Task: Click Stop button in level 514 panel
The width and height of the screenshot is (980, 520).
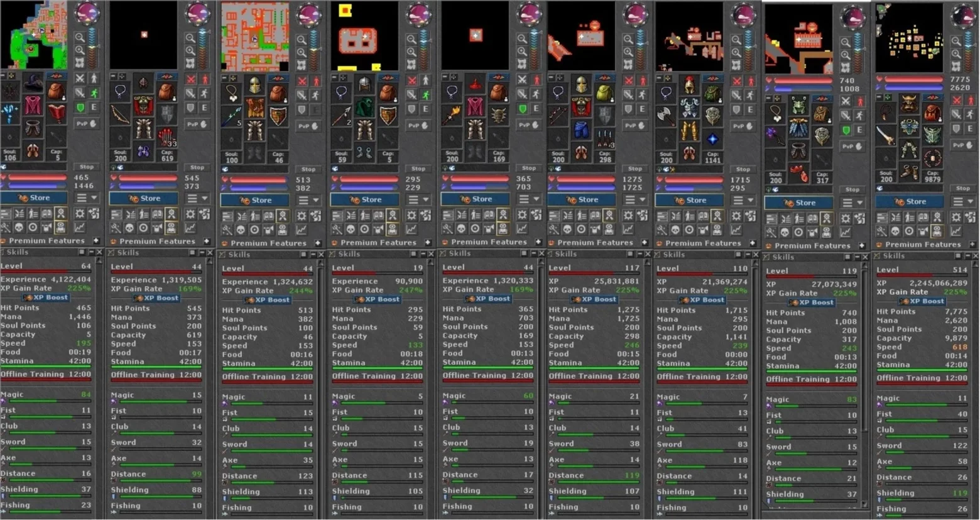Action: (x=963, y=188)
